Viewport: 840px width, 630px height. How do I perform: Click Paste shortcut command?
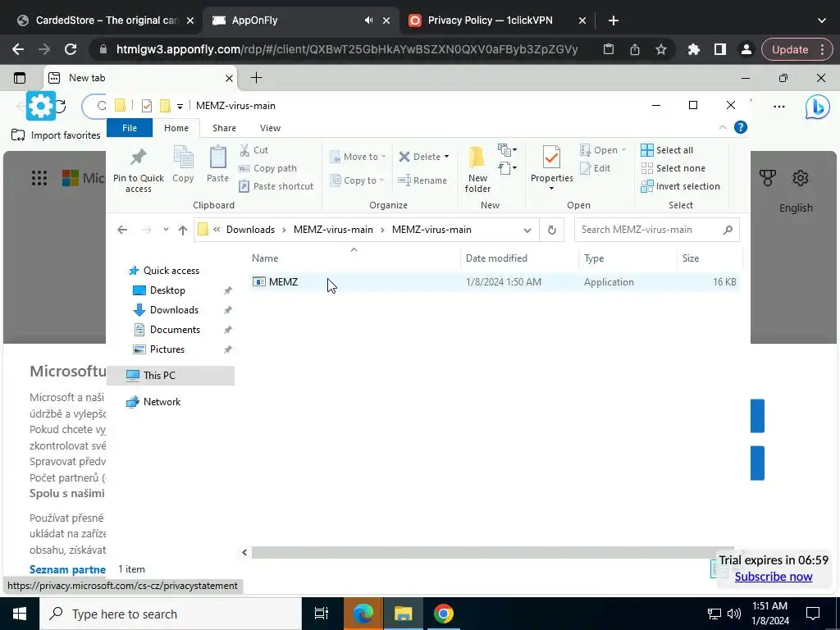coord(276,186)
